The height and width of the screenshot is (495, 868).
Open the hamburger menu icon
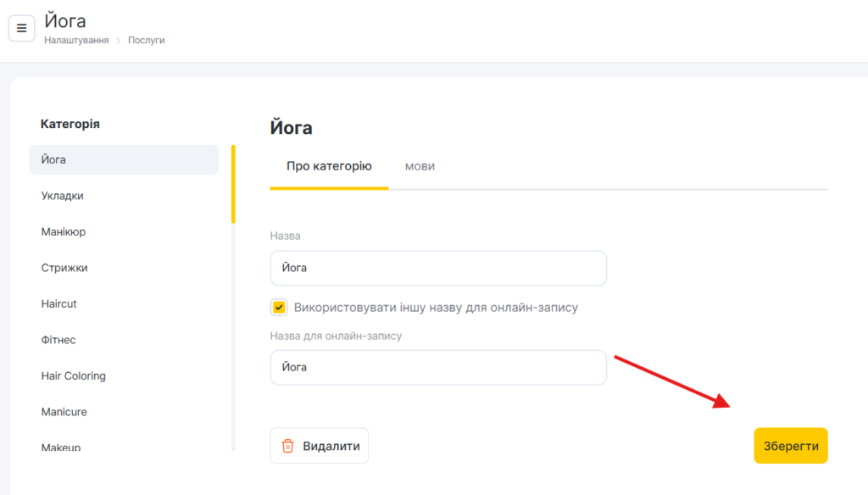[21, 28]
